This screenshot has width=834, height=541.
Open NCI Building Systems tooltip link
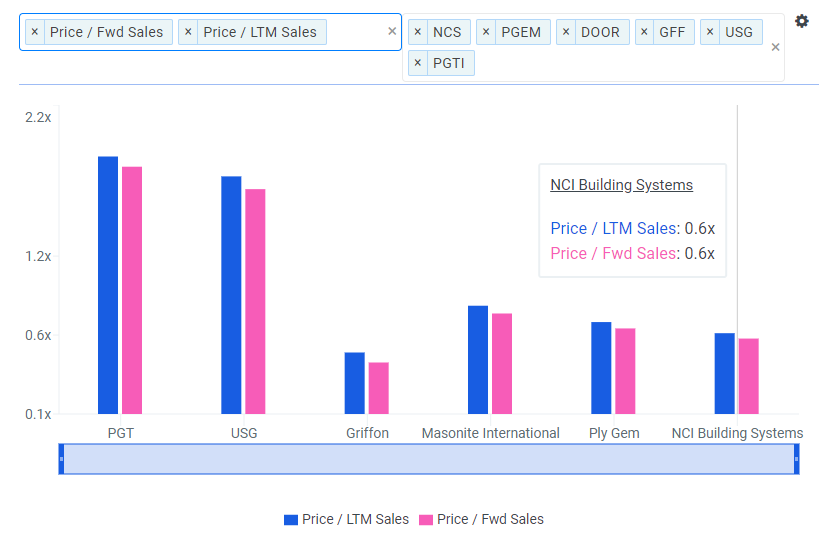tap(621, 185)
